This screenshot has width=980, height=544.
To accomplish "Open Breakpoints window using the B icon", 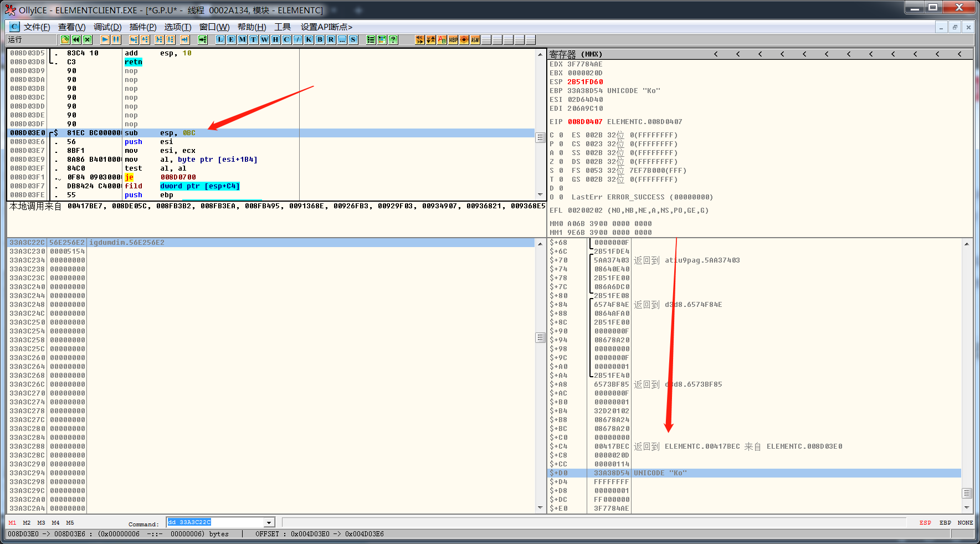I will [320, 39].
